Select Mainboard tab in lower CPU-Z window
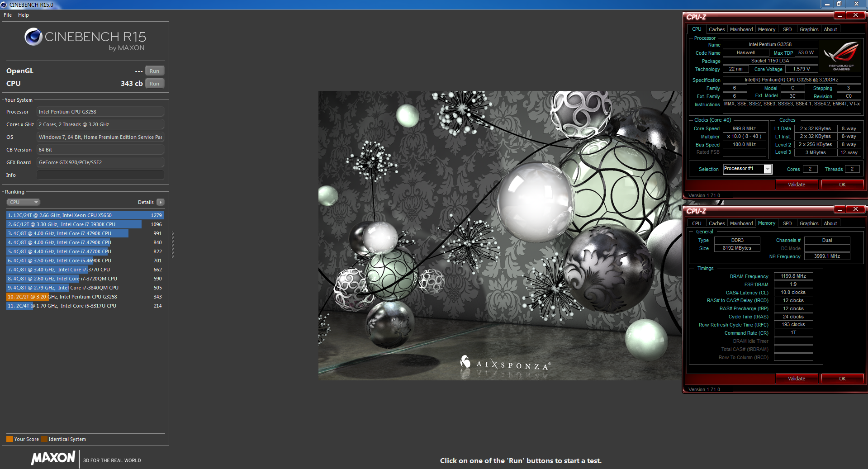Image resolution: width=868 pixels, height=469 pixels. pos(741,223)
